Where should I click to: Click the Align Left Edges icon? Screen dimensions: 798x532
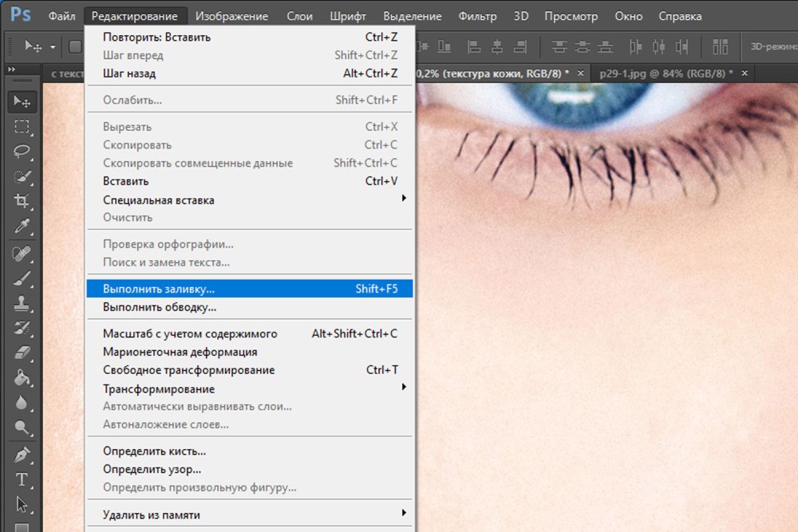click(474, 47)
